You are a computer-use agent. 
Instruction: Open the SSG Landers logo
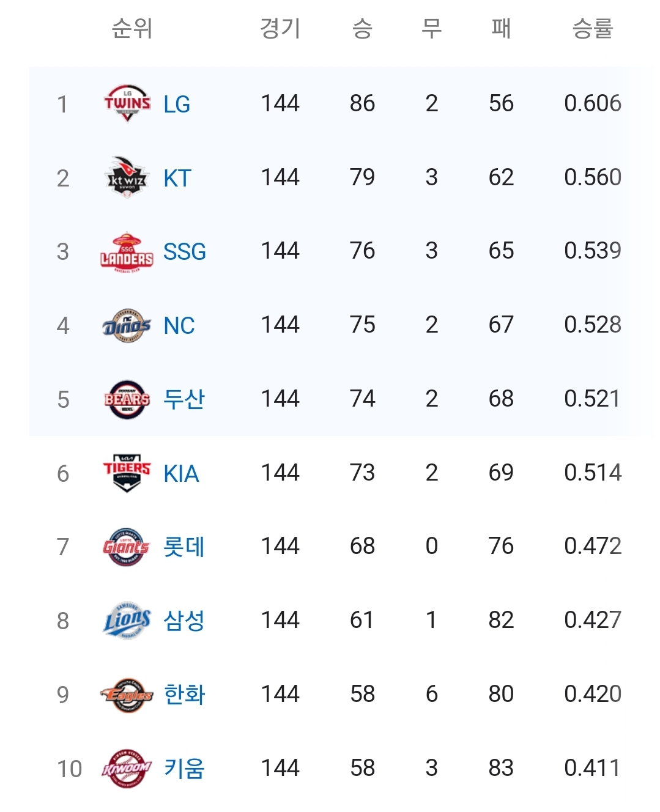pyautogui.click(x=127, y=251)
